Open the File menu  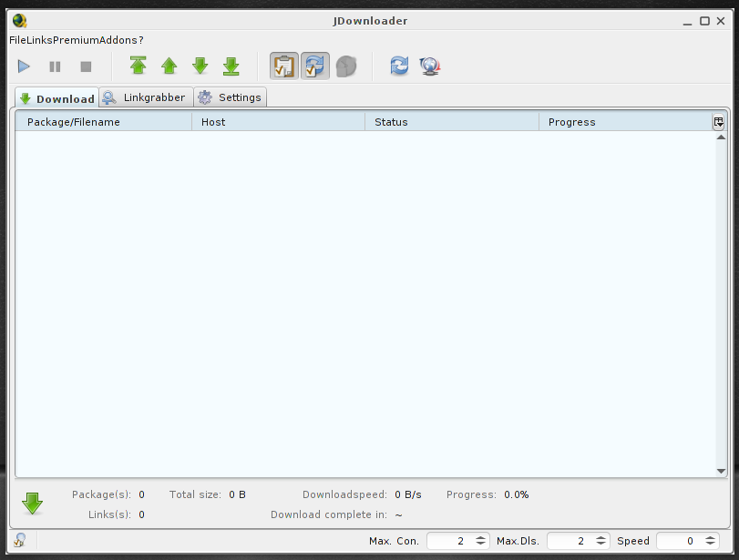click(17, 40)
